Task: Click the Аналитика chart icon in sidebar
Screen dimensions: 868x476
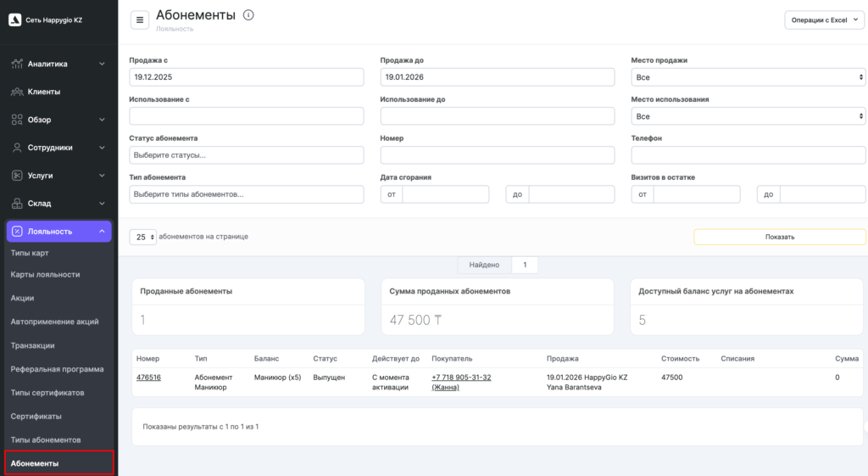Action: pyautogui.click(x=17, y=64)
